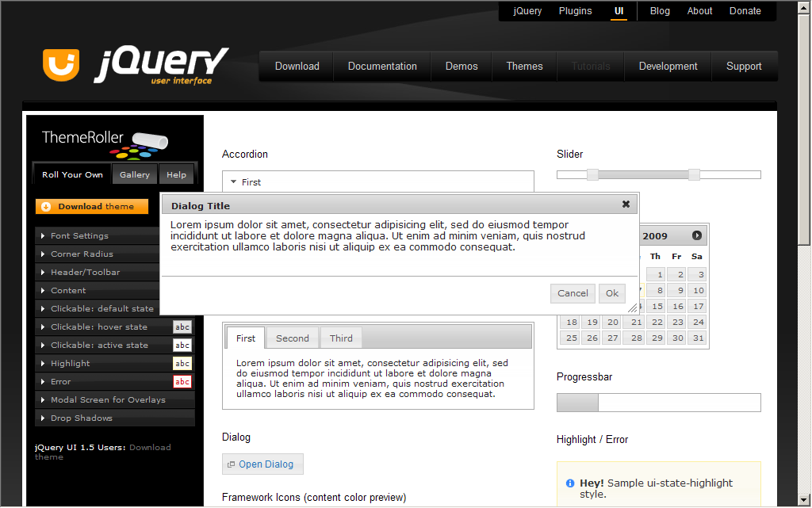
Task: Click the orange download arrow icon
Action: pyautogui.click(x=46, y=207)
